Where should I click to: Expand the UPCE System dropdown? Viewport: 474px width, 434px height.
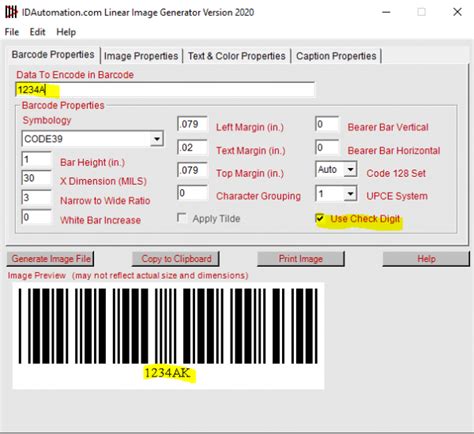(350, 194)
